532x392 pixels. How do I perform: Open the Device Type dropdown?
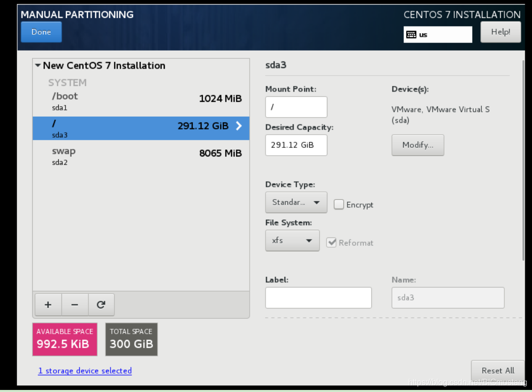[296, 202]
